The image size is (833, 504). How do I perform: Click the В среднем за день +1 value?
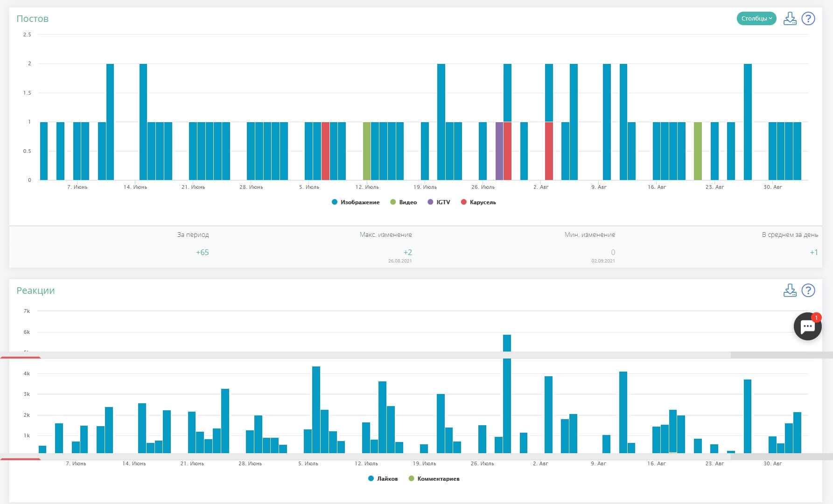coord(813,253)
